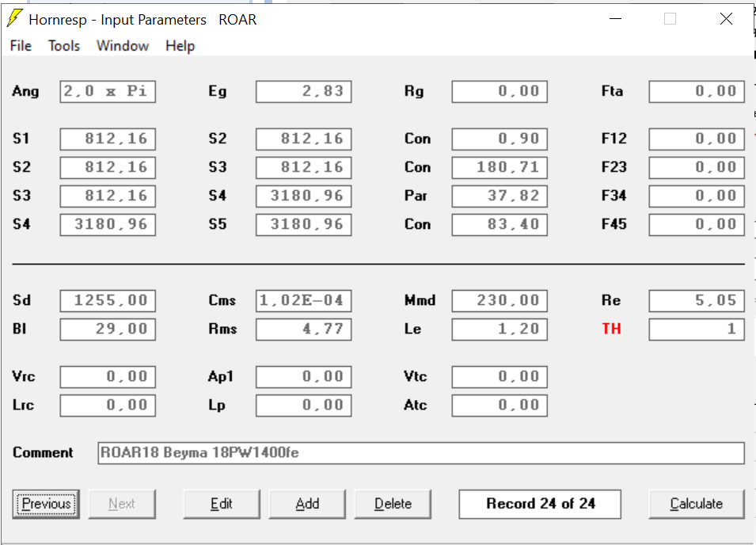Select the F45 input field

(x=697, y=224)
